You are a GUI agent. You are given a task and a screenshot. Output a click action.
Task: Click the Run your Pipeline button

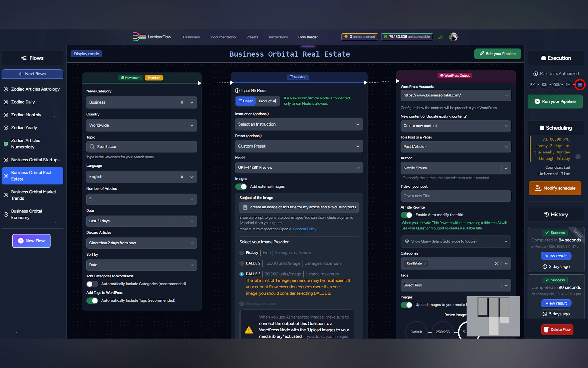555,102
